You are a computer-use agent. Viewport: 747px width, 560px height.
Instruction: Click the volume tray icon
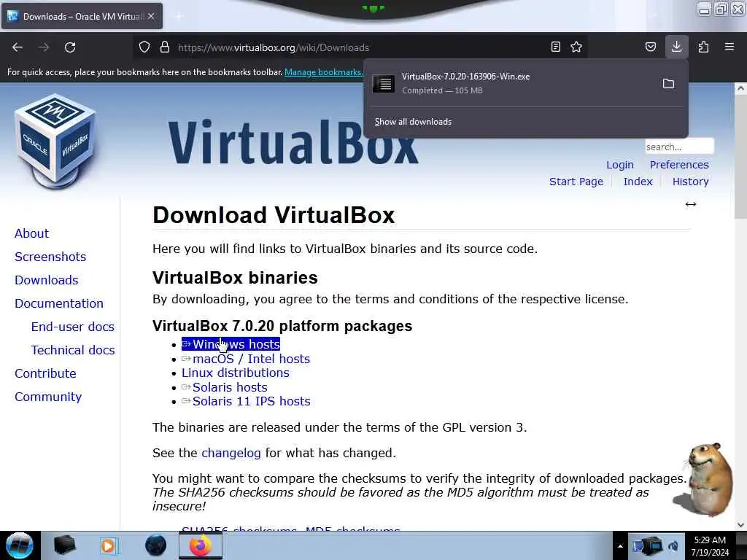pos(673,546)
